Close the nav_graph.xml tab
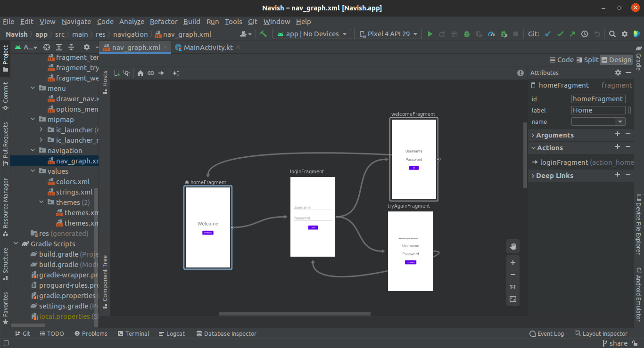 (x=166, y=47)
